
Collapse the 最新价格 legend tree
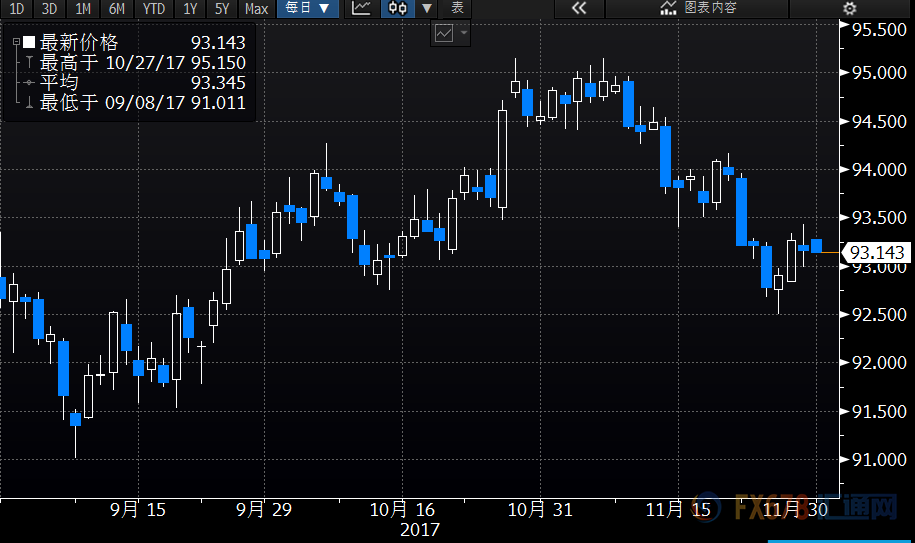16,43
